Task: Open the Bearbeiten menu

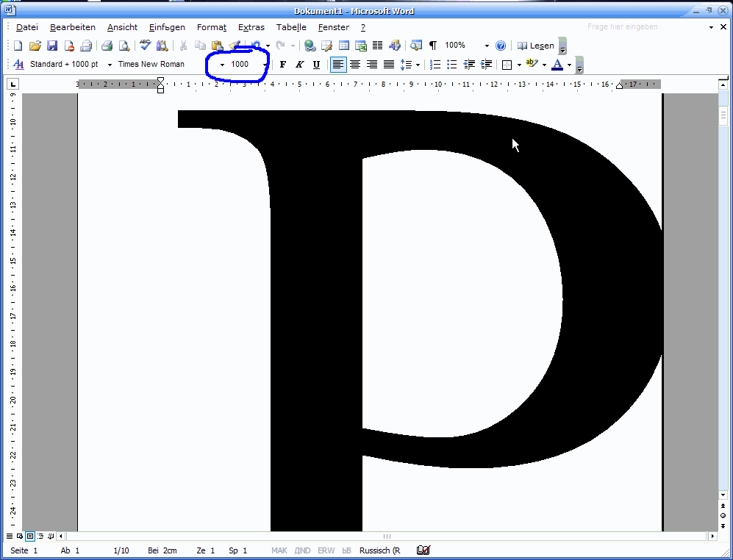Action: coord(73,27)
